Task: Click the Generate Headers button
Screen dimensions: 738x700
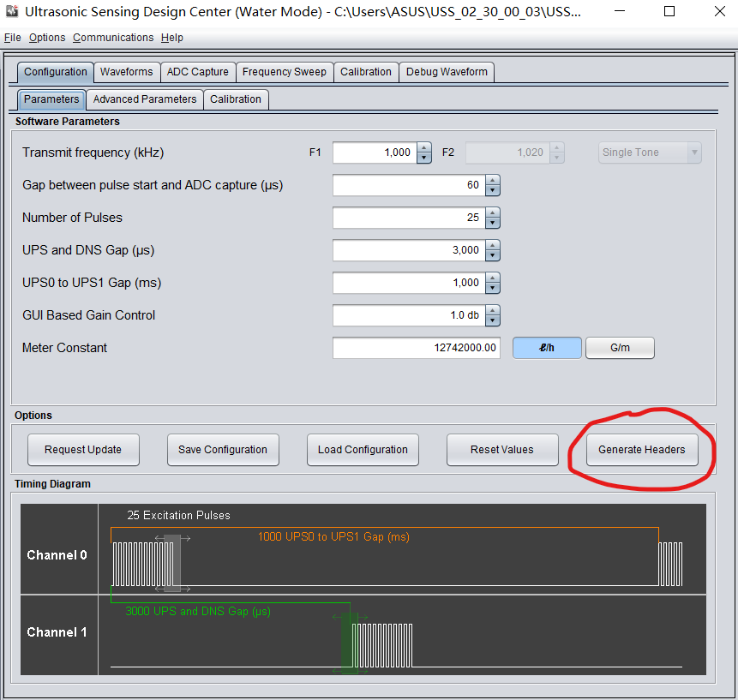Action: pyautogui.click(x=641, y=449)
